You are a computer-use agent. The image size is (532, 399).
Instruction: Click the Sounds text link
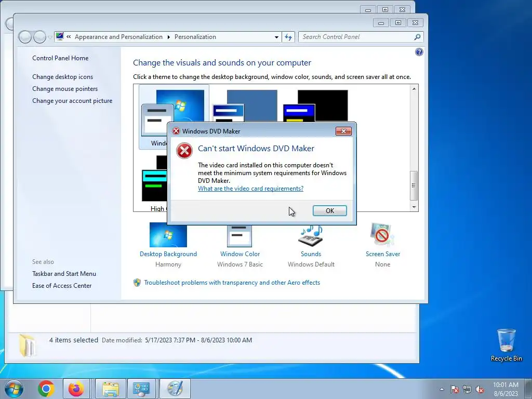(x=311, y=254)
